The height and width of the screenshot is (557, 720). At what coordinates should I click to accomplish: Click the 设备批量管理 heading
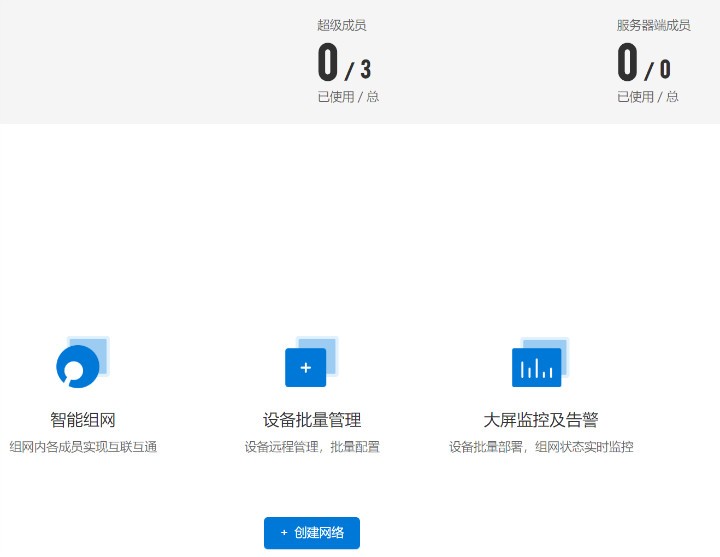[312, 420]
